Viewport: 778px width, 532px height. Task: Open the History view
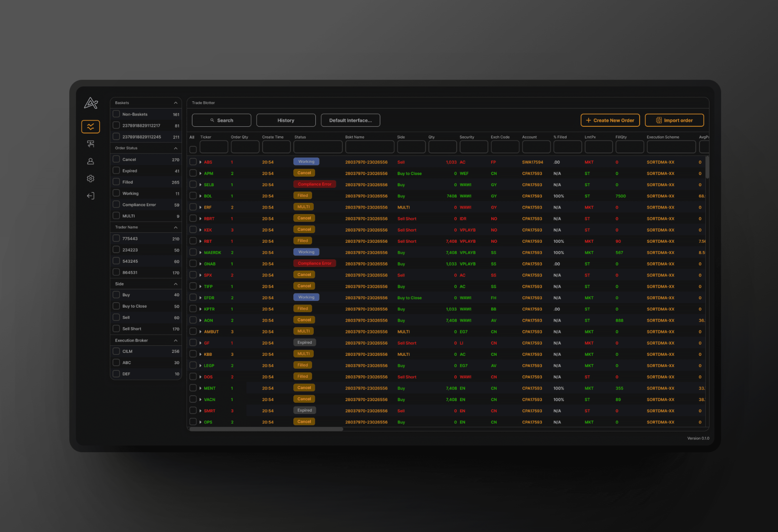286,120
